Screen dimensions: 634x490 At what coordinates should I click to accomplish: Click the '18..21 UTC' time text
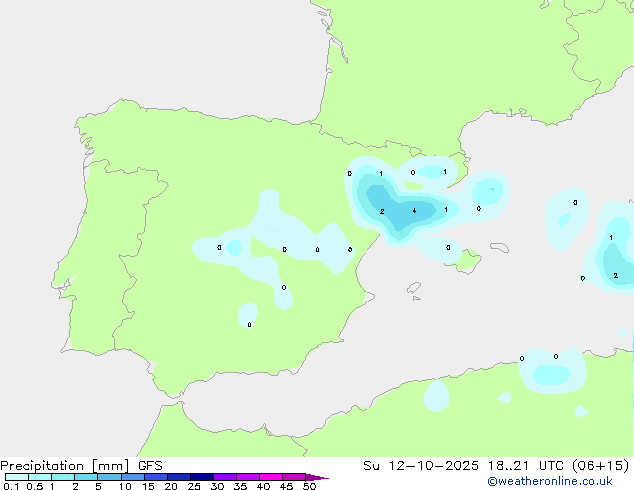point(525,466)
